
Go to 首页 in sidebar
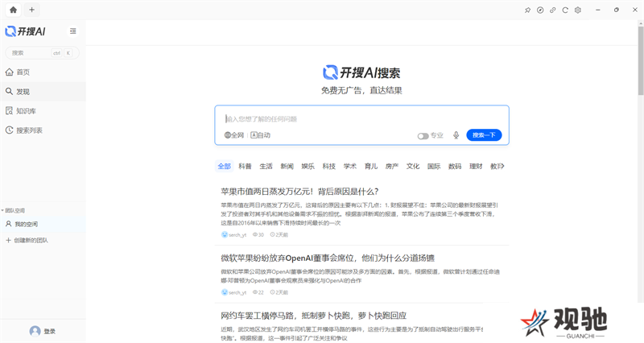[x=43, y=72]
